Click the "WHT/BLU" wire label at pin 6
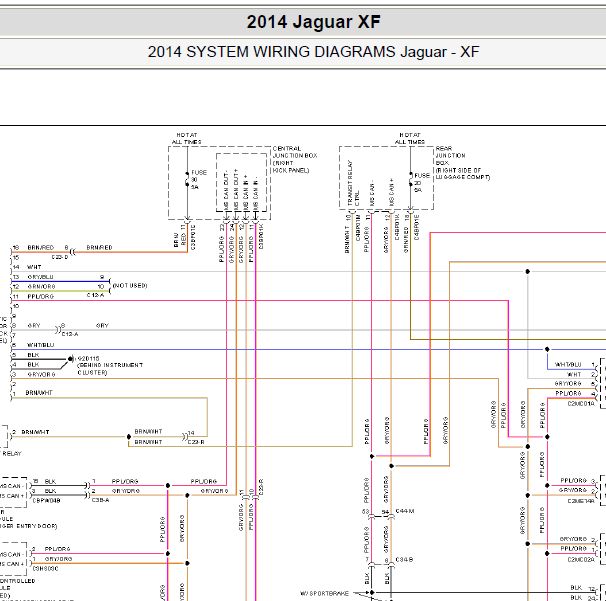 tap(40, 345)
